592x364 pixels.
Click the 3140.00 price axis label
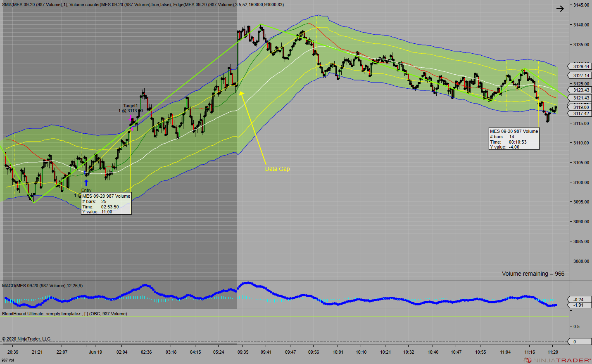(581, 25)
